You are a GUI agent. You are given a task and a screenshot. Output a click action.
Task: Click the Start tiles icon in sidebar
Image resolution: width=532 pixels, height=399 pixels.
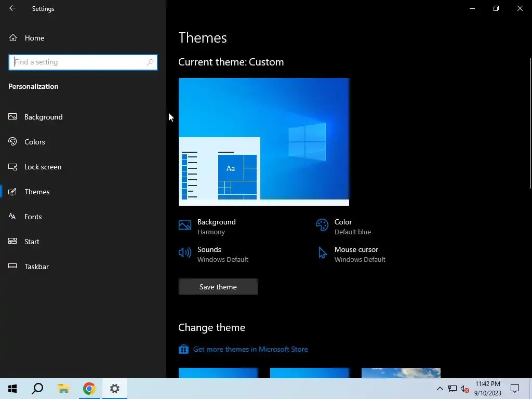12,241
